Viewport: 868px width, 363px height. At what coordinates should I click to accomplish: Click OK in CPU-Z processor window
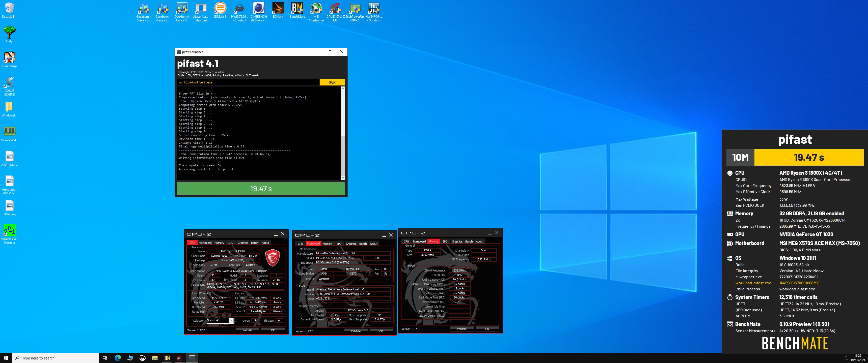273,330
